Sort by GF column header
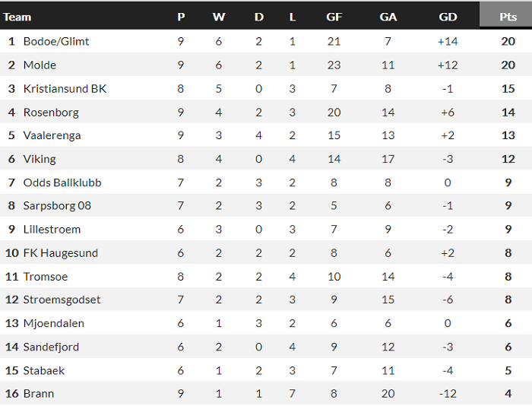 (x=334, y=16)
